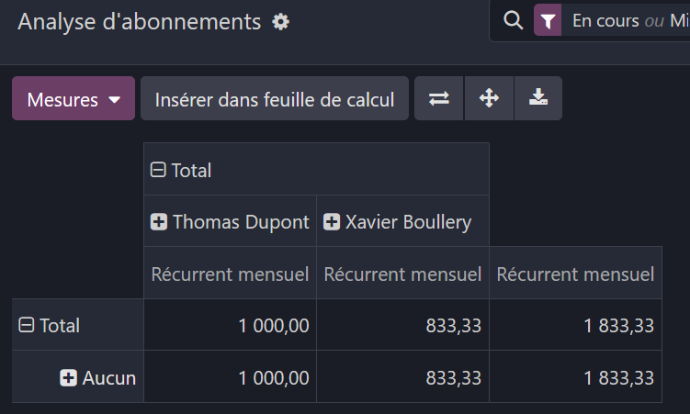Click the Mesures dropdown caret arrow
The image size is (690, 414).
coord(114,100)
